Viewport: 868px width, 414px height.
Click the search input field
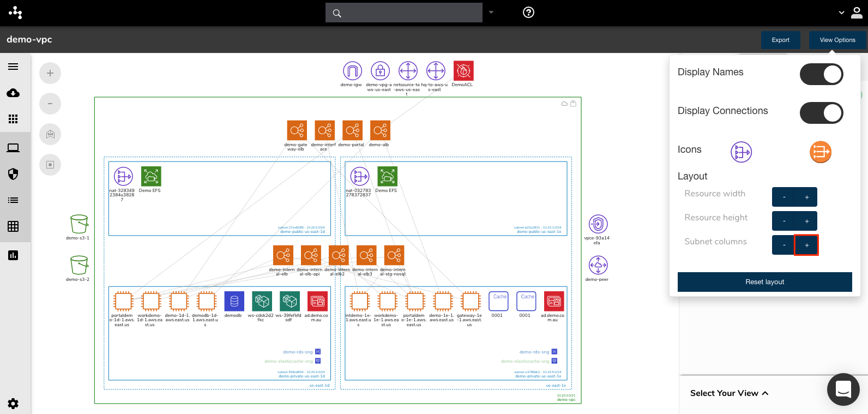pos(404,13)
